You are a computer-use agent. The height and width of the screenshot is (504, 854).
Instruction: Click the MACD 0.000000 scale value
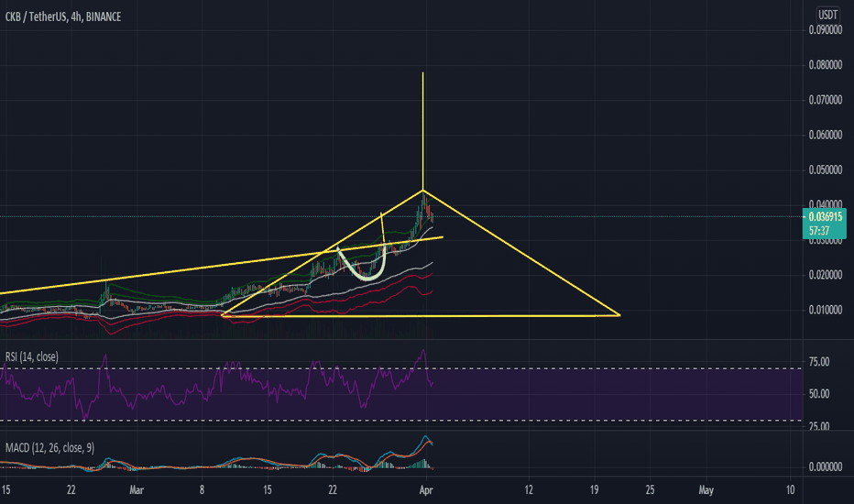click(x=826, y=467)
